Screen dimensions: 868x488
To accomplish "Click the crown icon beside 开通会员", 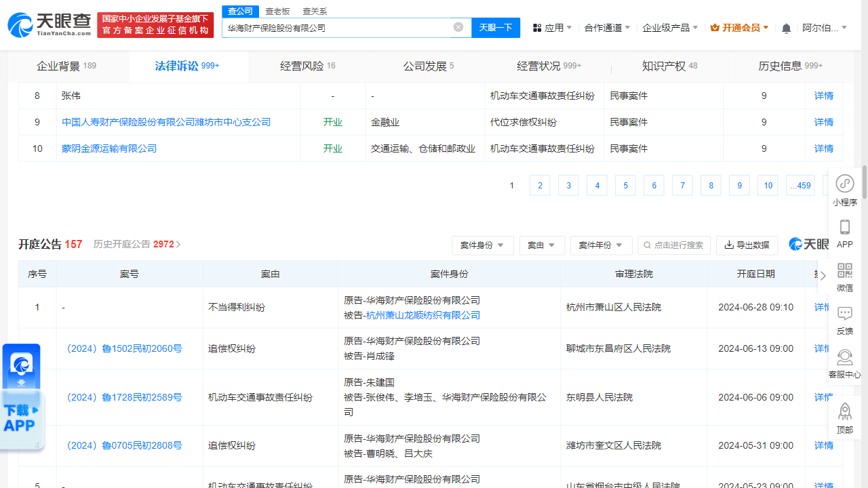I will pos(715,28).
